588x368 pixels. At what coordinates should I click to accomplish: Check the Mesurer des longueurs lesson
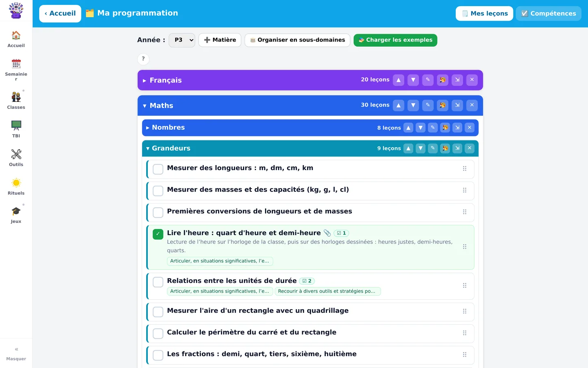click(158, 169)
